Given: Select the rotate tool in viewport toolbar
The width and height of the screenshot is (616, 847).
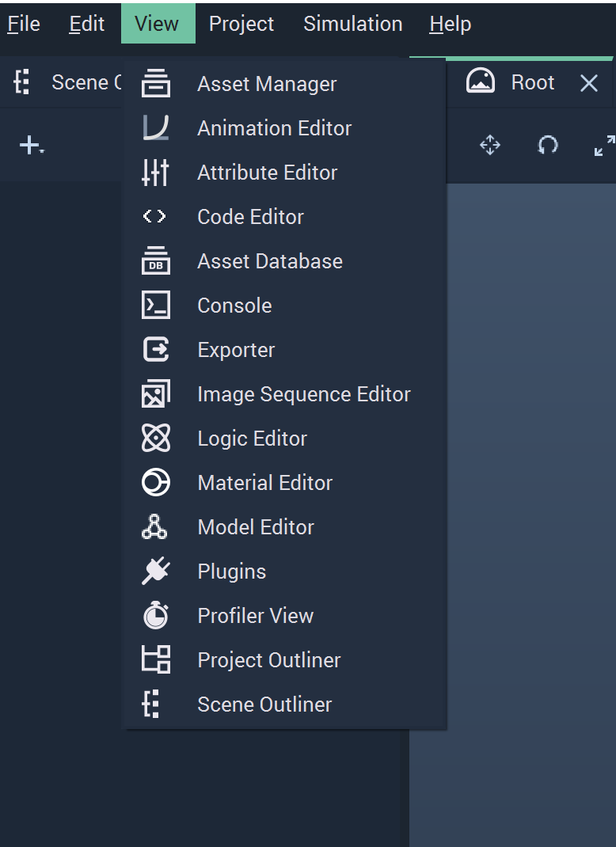Looking at the screenshot, I should [547, 146].
